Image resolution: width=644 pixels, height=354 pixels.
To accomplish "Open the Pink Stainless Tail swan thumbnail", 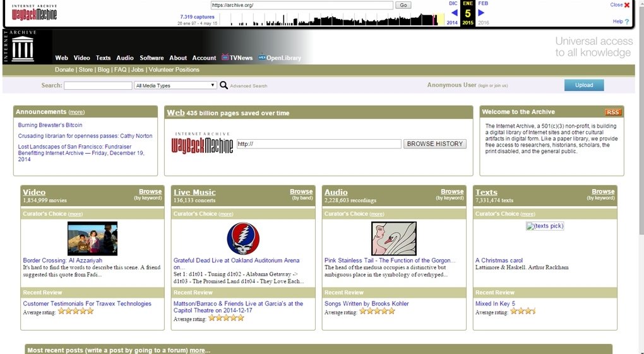I will coord(394,238).
